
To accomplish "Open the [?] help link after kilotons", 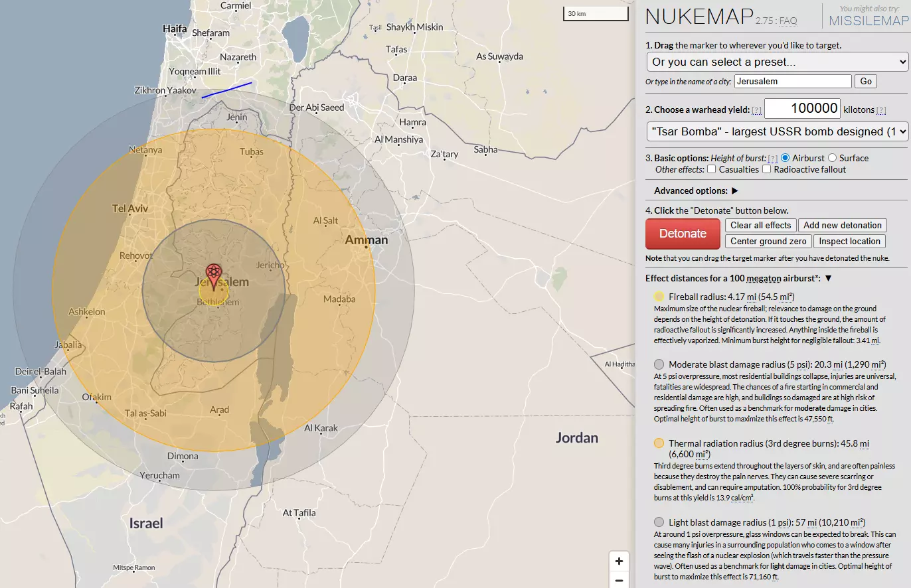I will [881, 110].
